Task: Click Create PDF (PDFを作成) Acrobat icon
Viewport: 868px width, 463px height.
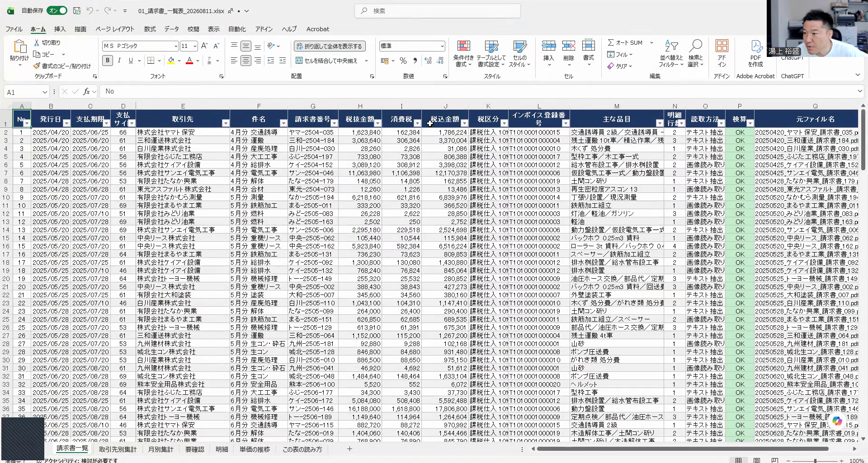Action: 755,46
